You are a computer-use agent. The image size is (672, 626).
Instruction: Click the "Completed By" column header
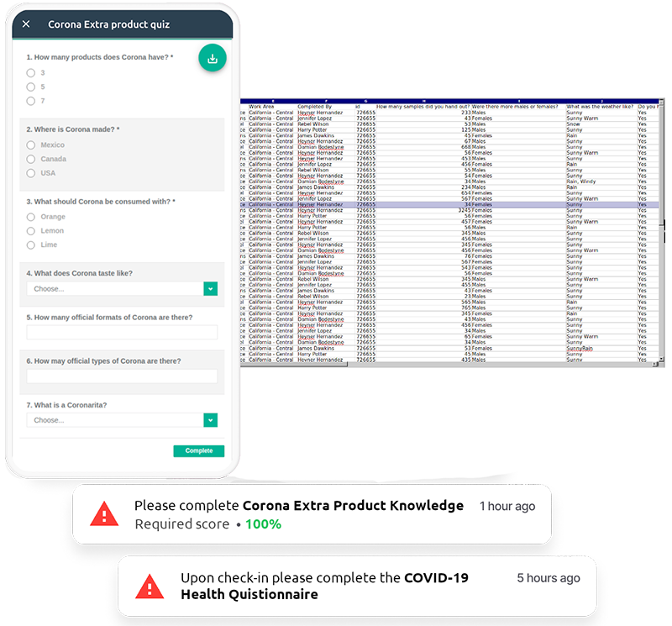(x=317, y=105)
